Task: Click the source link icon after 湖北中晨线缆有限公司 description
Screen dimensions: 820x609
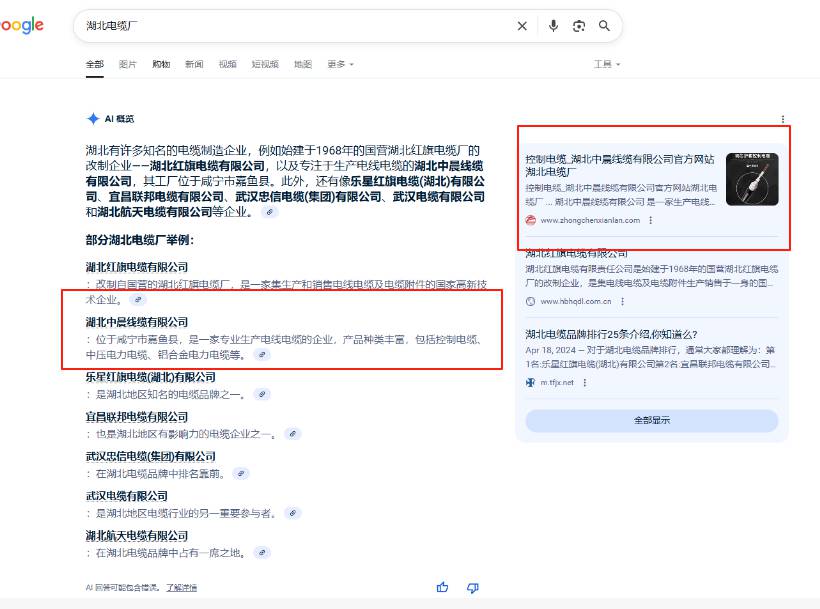Action: [x=263, y=354]
